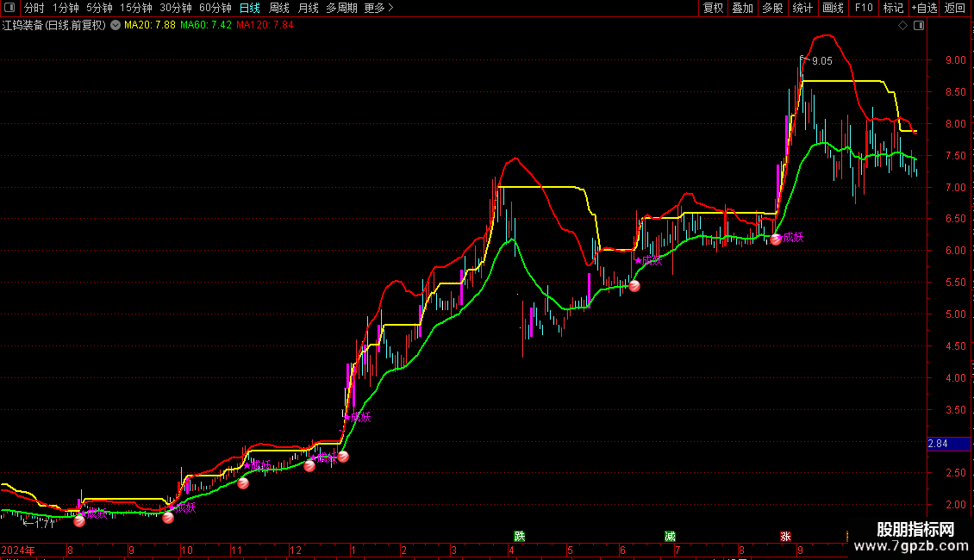Click the MA60: 7.42 indicator label
This screenshot has width=974, height=560.
[206, 25]
